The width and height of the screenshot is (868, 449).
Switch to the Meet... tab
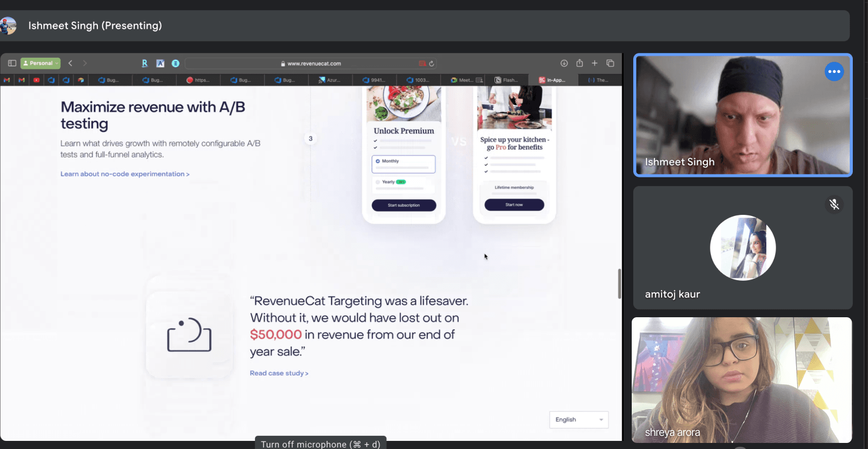(462, 80)
